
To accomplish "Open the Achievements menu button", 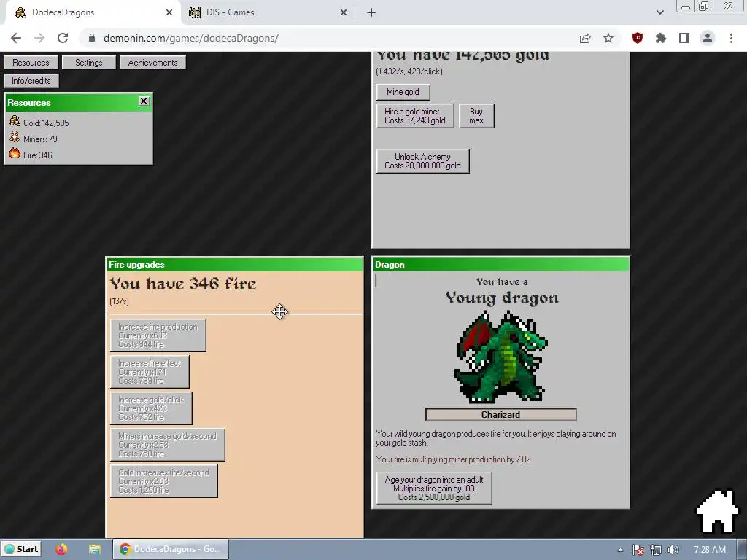I will point(152,63).
